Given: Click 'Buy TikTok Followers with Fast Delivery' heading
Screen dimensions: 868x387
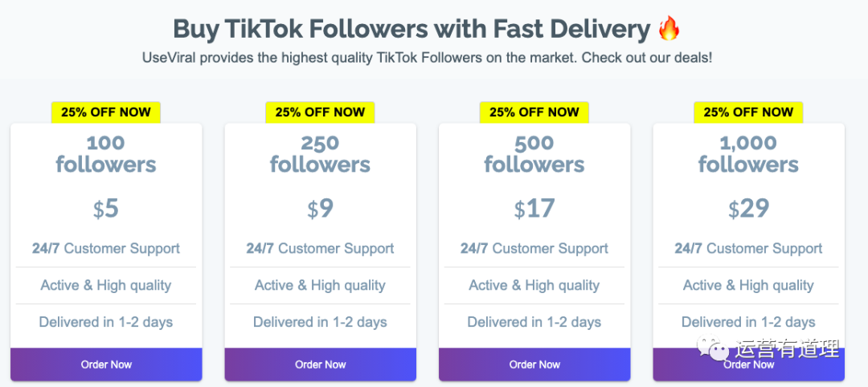Looking at the screenshot, I should click(411, 30).
